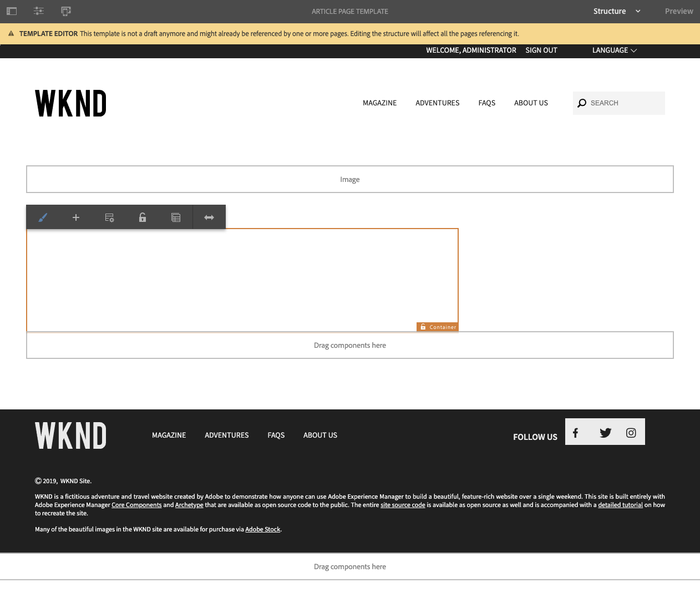Toggle the unlock padlock on the container toolbar
This screenshot has width=700, height=603.
(x=143, y=217)
